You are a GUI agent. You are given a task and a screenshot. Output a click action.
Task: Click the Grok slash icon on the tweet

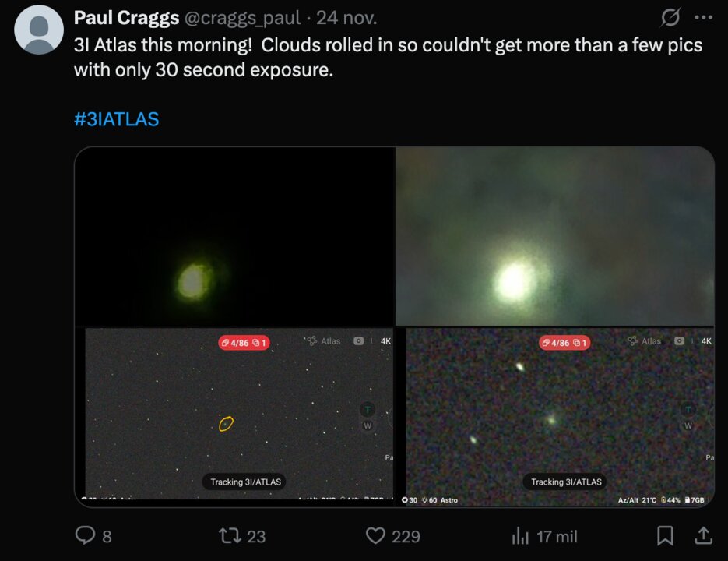tap(670, 17)
